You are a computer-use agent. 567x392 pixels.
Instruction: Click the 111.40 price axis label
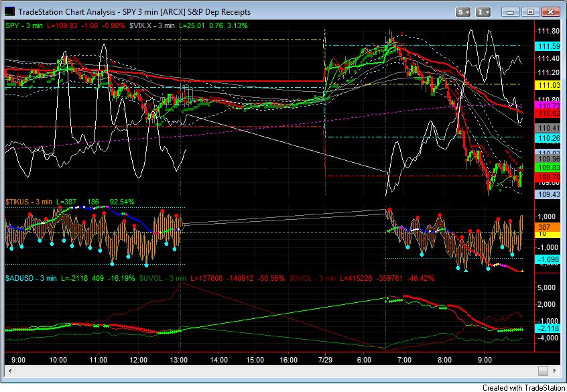coord(549,58)
